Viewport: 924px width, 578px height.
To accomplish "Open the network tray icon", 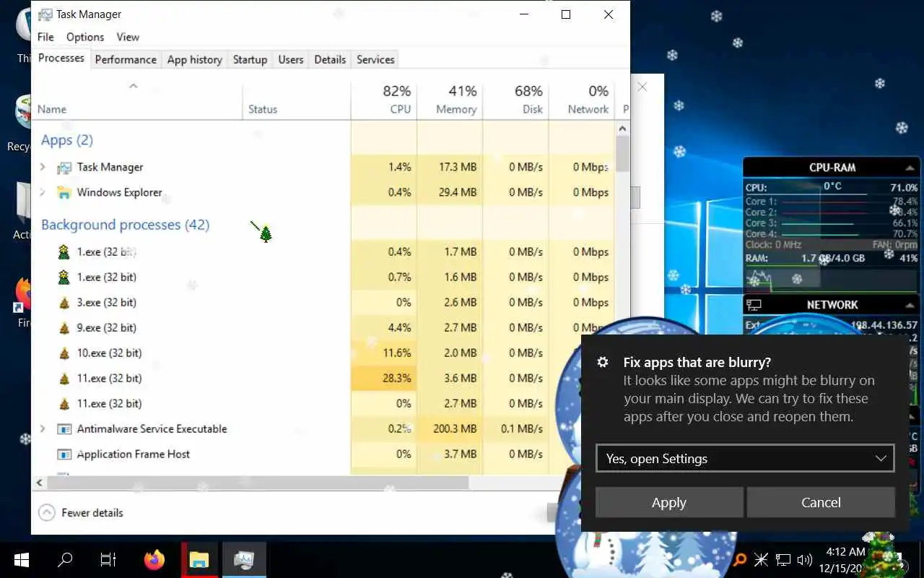I will 783,559.
